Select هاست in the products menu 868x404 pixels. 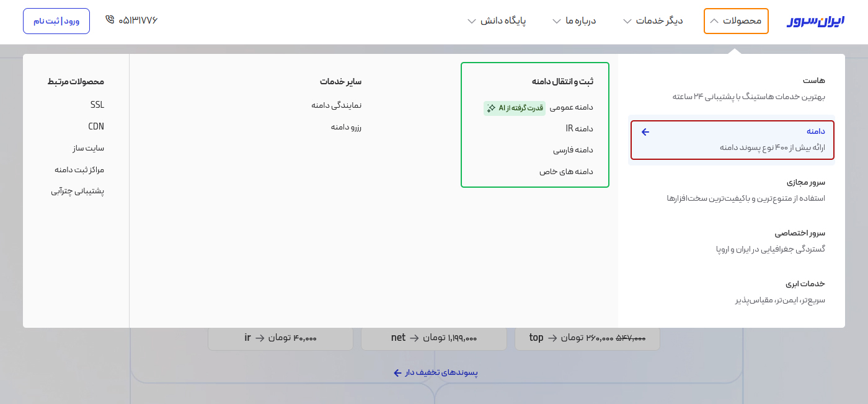813,81
